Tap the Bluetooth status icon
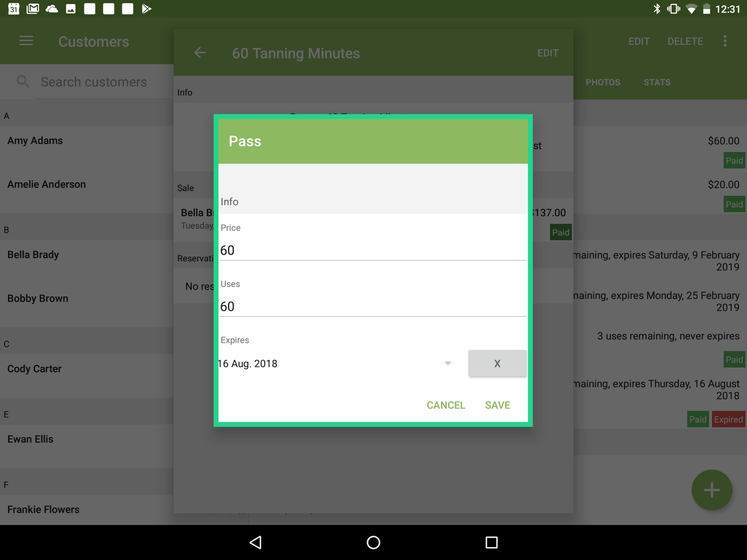This screenshot has height=560, width=747. pos(657,9)
